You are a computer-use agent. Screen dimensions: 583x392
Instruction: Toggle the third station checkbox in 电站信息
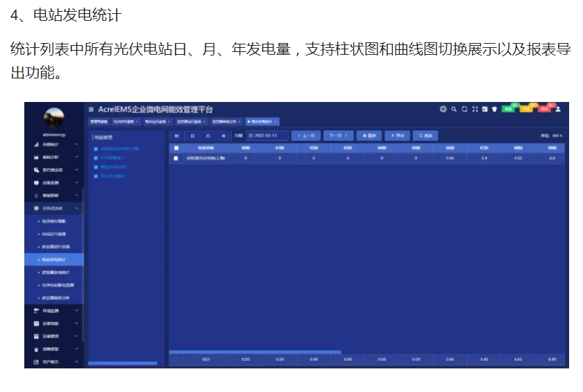click(96, 167)
